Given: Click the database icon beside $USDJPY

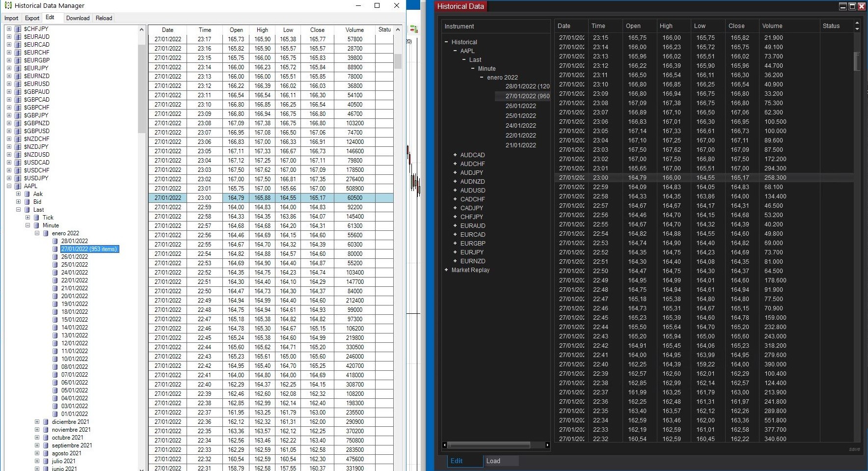Looking at the screenshot, I should pyautogui.click(x=18, y=178).
